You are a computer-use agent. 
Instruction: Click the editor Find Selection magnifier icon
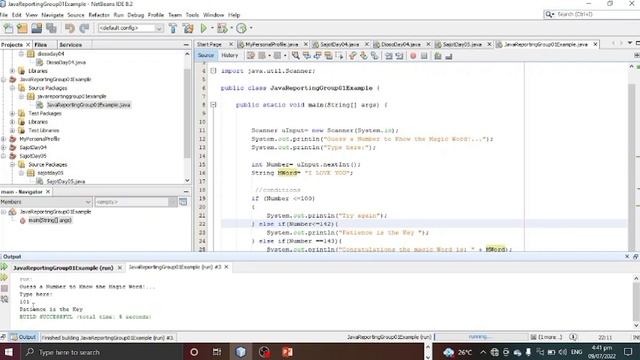(296, 56)
